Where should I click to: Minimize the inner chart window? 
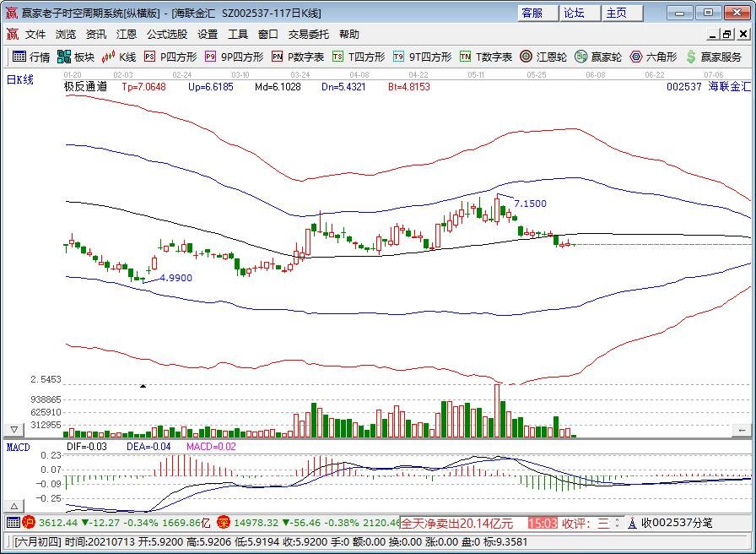pyautogui.click(x=714, y=35)
